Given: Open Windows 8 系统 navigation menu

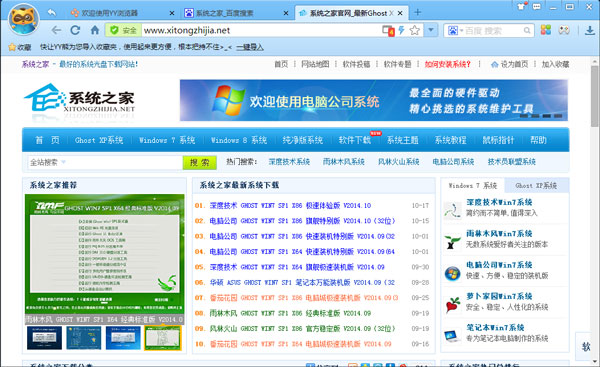Looking at the screenshot, I should 239,140.
